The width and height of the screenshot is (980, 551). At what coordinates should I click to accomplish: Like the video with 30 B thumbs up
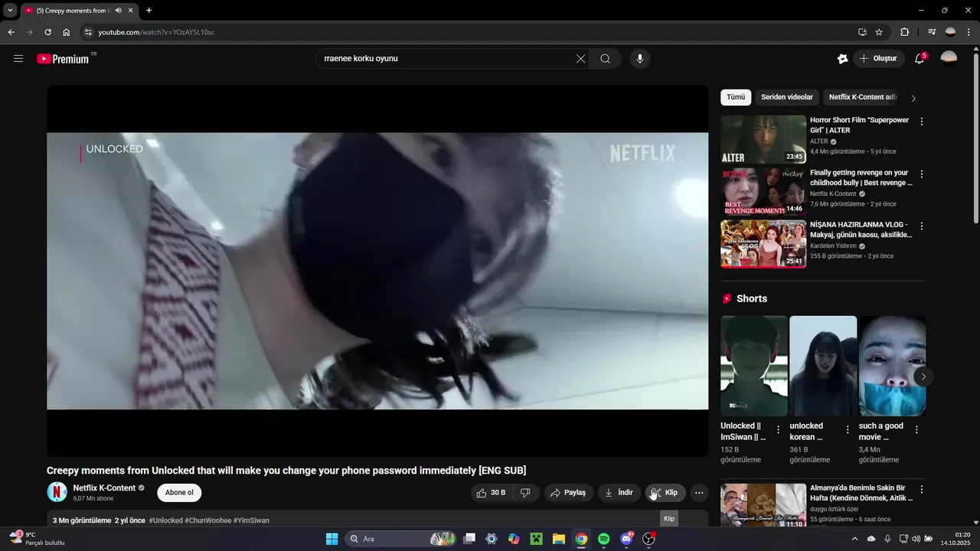click(x=491, y=493)
